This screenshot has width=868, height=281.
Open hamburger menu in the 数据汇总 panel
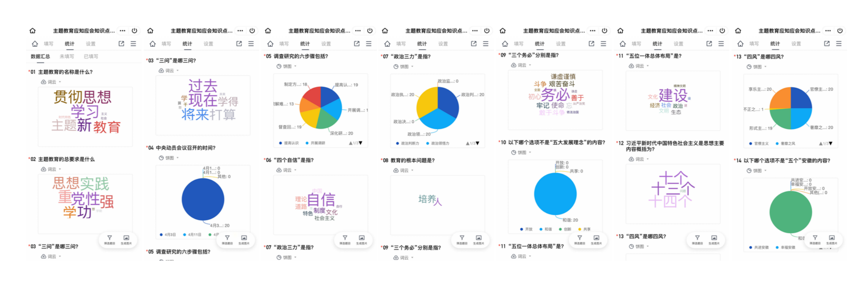pyautogui.click(x=133, y=44)
